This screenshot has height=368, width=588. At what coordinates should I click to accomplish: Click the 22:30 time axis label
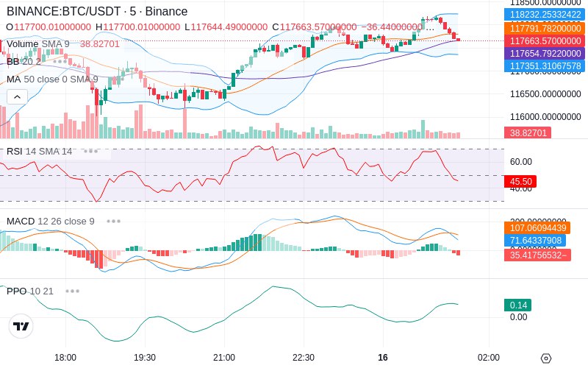coord(304,358)
